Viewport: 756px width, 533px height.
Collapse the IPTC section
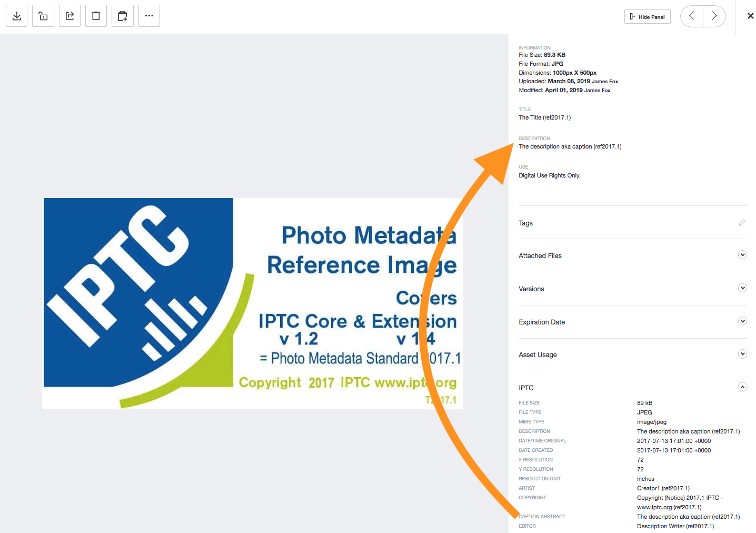coord(742,387)
